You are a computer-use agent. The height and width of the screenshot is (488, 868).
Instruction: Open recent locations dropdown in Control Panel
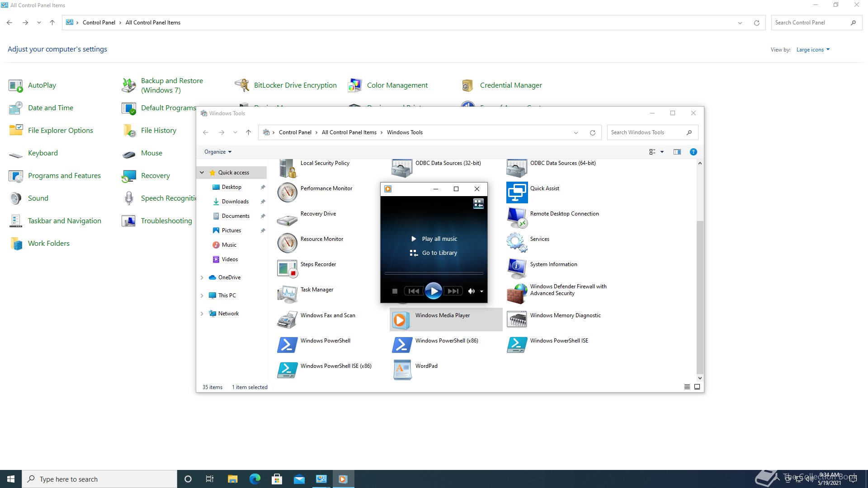(39, 23)
